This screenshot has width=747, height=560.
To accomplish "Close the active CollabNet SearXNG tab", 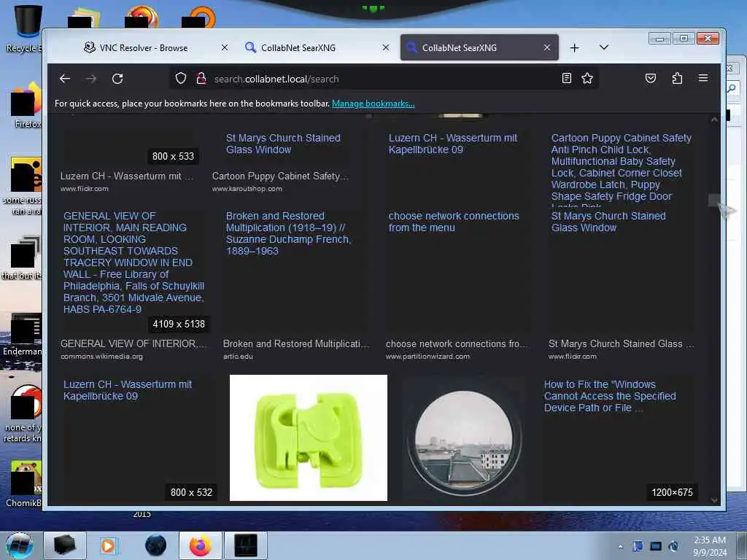I will click(547, 47).
